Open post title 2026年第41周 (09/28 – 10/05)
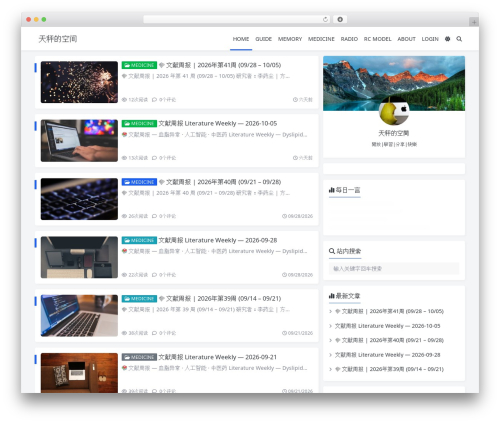 220,65
